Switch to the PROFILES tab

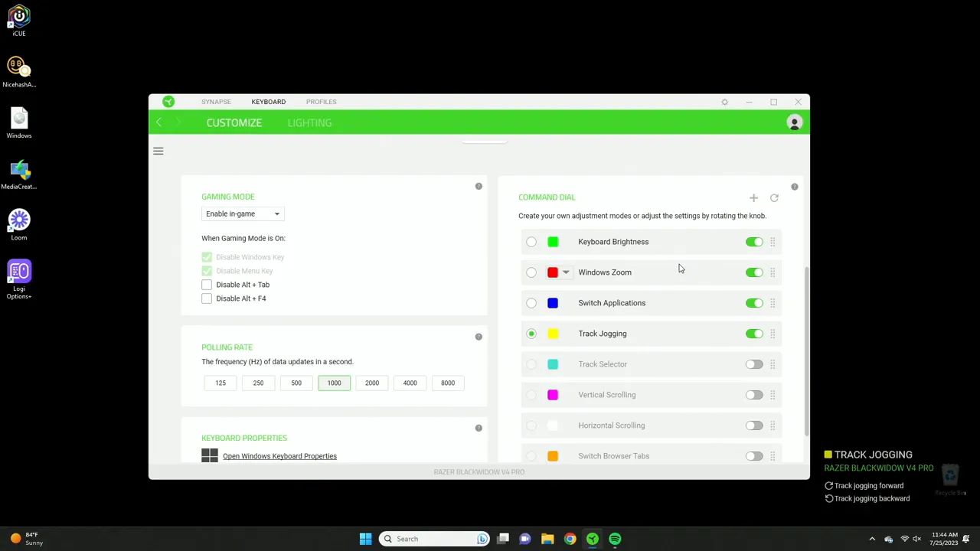pyautogui.click(x=321, y=101)
